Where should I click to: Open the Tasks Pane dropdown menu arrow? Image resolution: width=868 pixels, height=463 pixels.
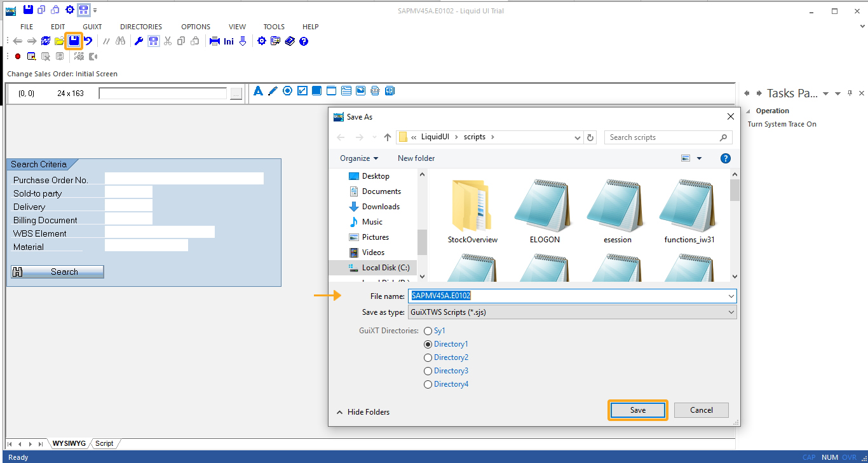point(826,93)
